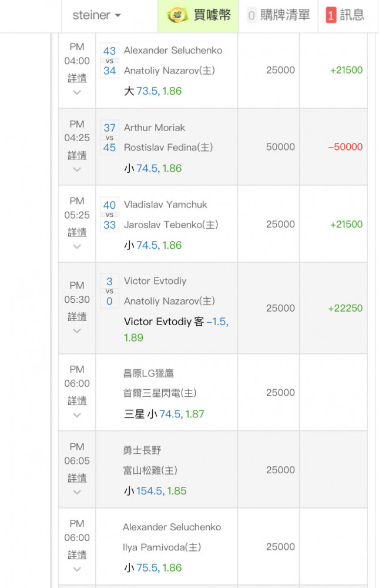Open the 訊息 messages tab
The image size is (379, 588).
345,15
